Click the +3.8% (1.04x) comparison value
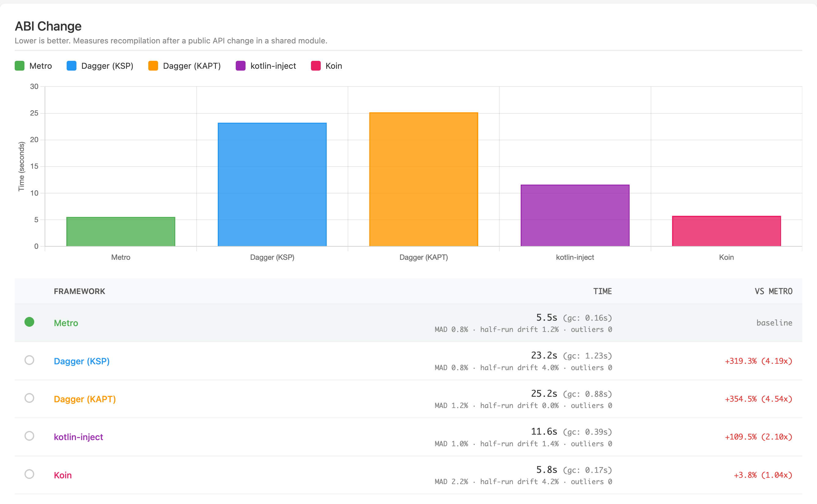Screen dimensions: 817x504 point(763,475)
